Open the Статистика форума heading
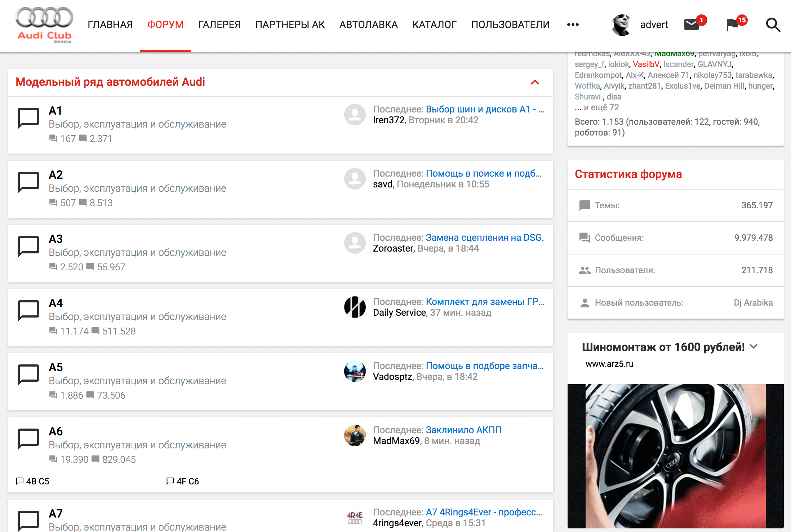 point(628,174)
